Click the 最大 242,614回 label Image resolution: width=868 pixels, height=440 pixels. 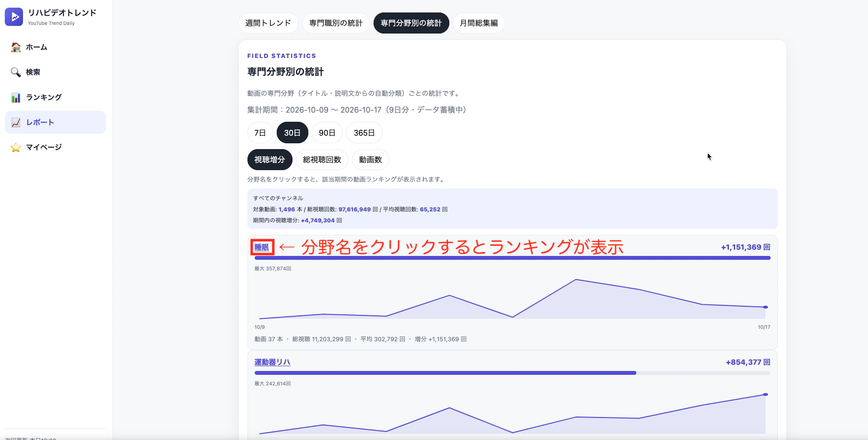coord(272,383)
